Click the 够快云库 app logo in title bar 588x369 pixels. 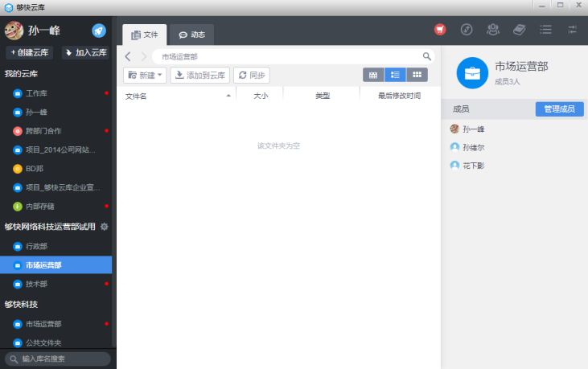8,7
